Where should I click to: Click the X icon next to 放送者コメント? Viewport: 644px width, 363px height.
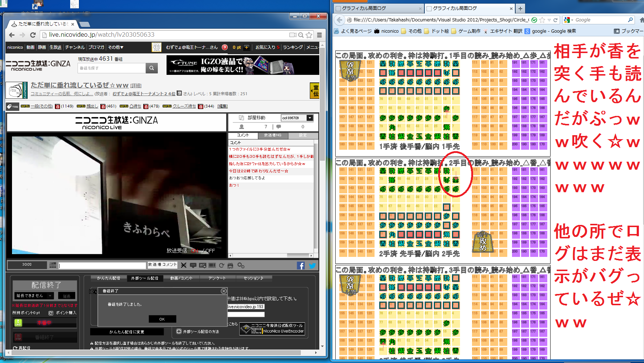(184, 266)
